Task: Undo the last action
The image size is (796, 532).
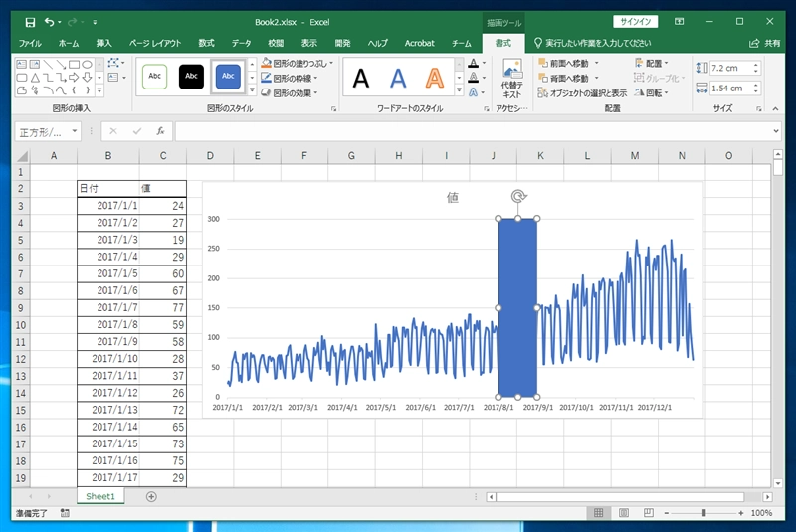Action: coord(49,22)
